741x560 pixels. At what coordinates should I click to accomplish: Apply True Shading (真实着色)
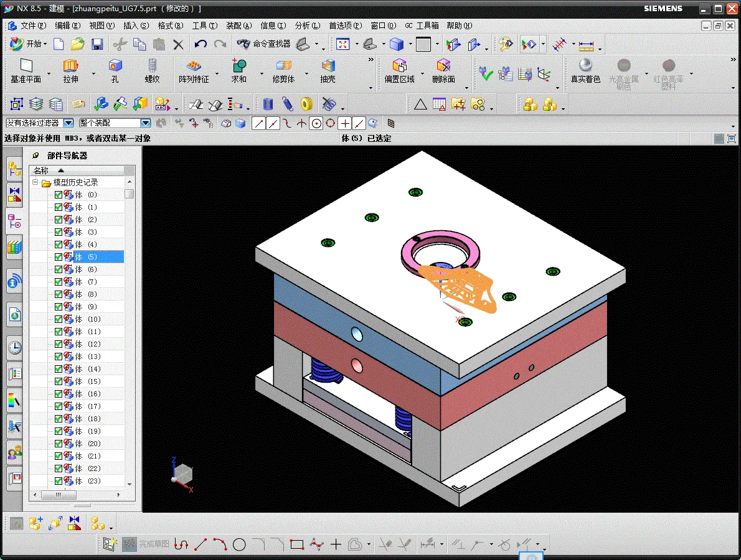click(585, 72)
